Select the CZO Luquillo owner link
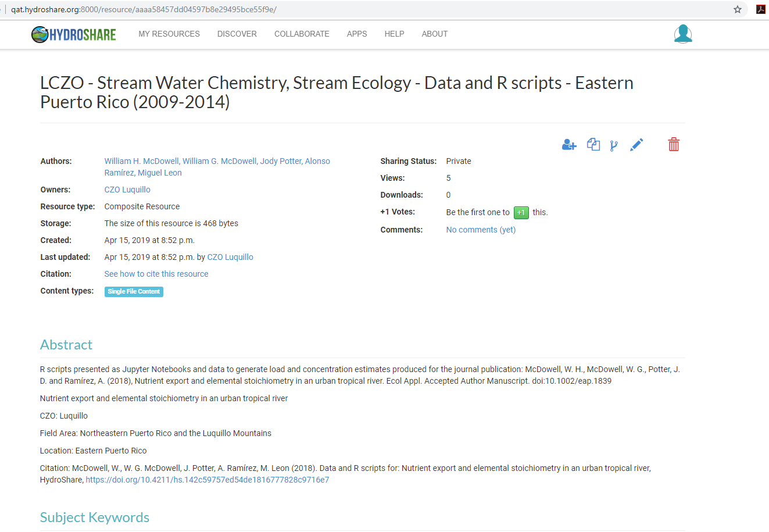The width and height of the screenshot is (769, 532). coord(127,189)
